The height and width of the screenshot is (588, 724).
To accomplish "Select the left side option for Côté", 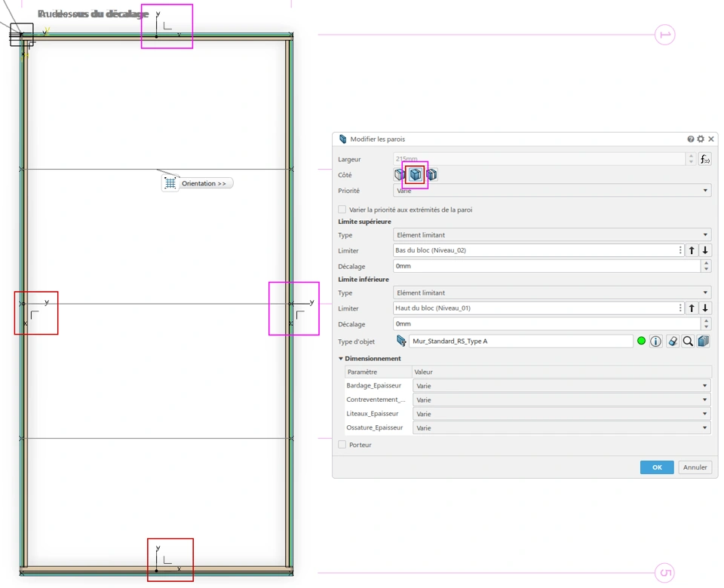I will click(x=400, y=174).
